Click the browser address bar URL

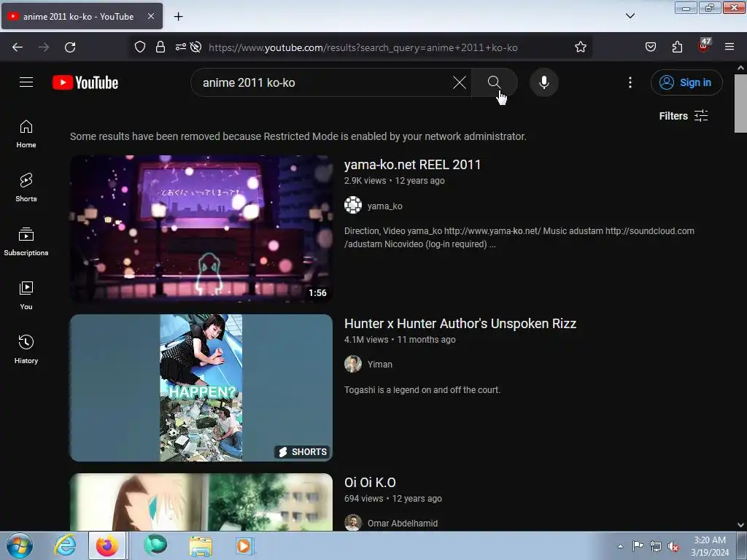[363, 47]
